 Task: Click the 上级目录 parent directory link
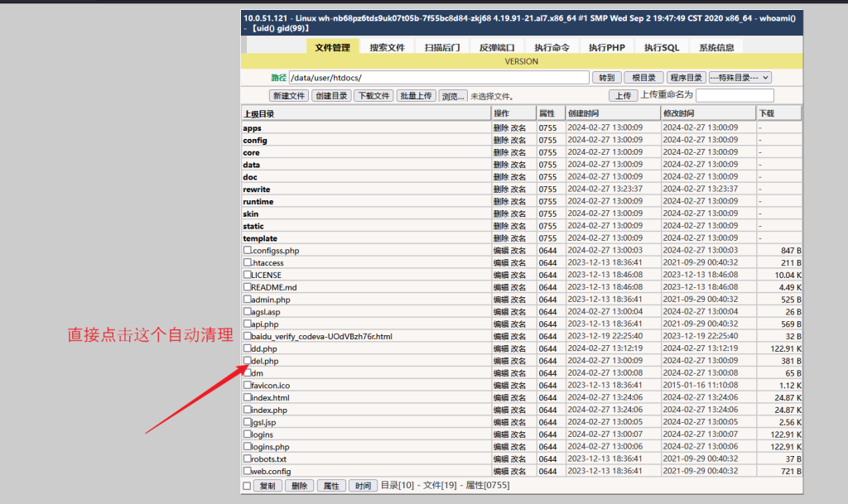pos(258,113)
